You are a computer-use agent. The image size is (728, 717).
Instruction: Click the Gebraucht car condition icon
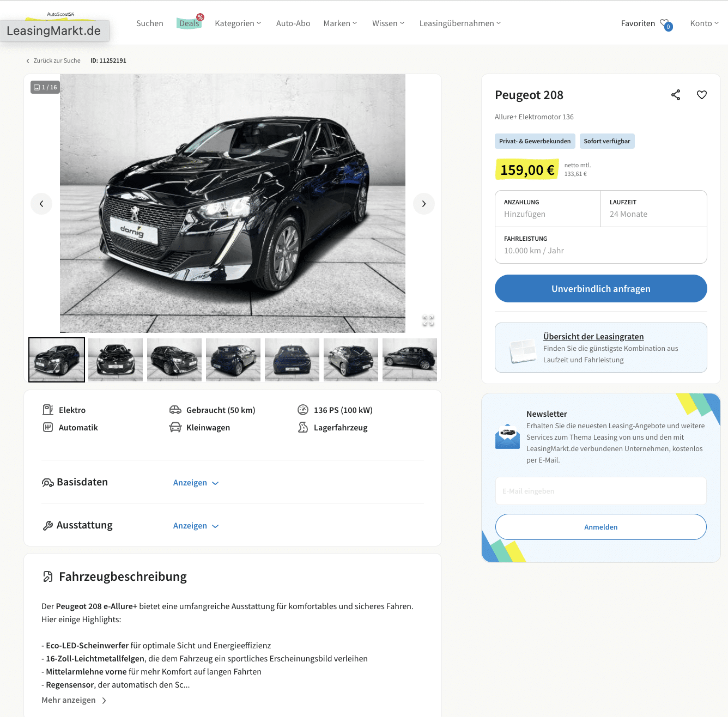click(175, 410)
